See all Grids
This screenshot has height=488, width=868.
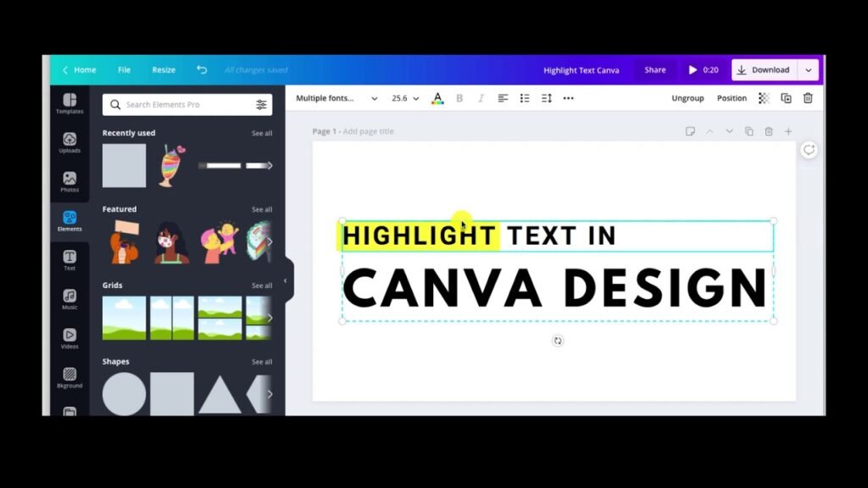[x=262, y=286]
